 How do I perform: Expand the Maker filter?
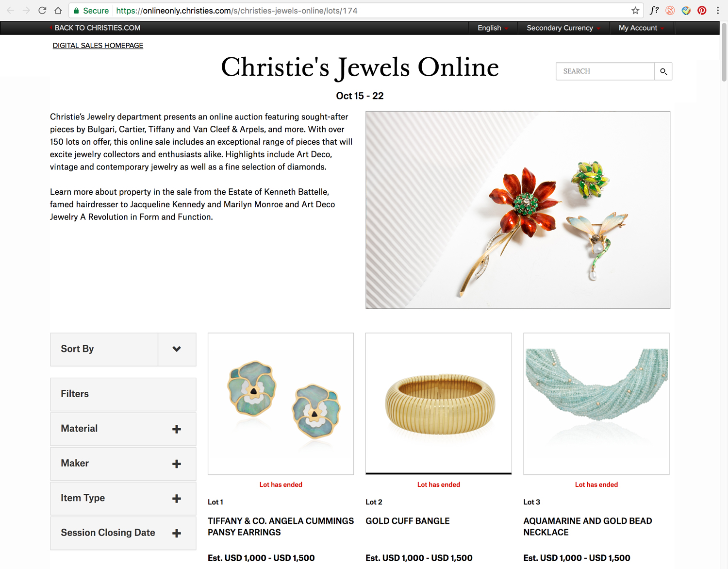[x=123, y=464]
